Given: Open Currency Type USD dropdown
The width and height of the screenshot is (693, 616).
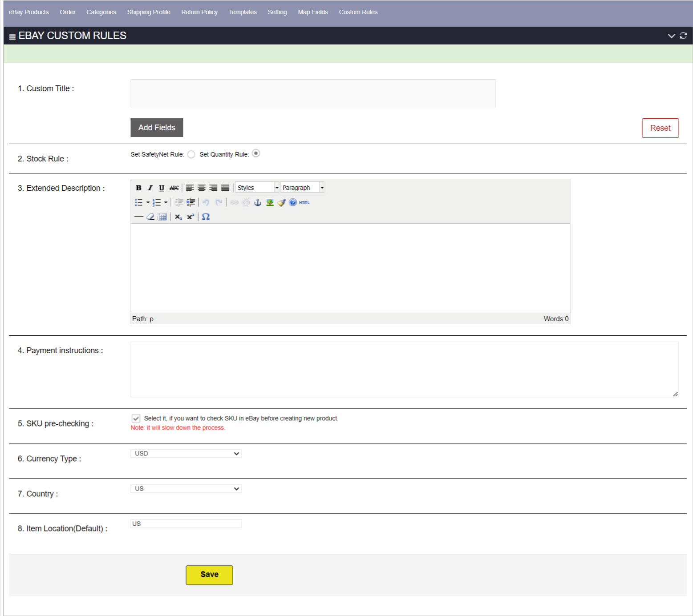Looking at the screenshot, I should pos(186,454).
